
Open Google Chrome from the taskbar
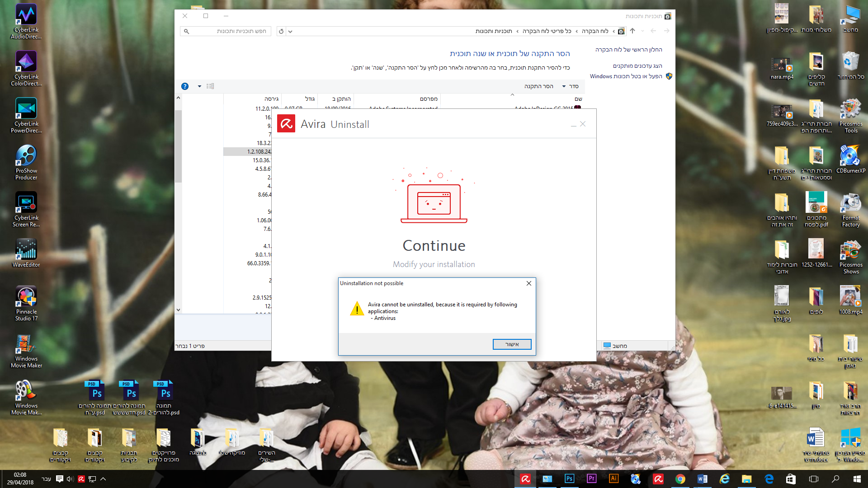click(680, 479)
